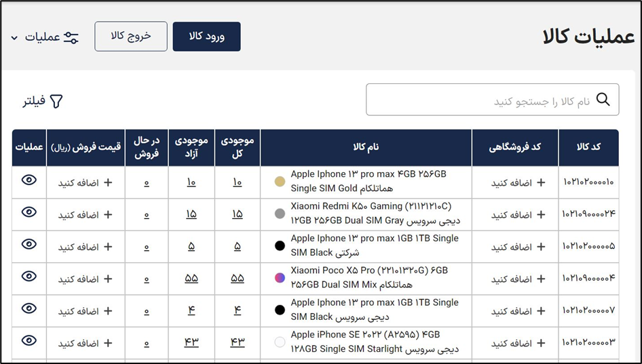Open total stock 15 link for Redmi K50
This screenshot has width=642, height=364.
pyautogui.click(x=238, y=214)
